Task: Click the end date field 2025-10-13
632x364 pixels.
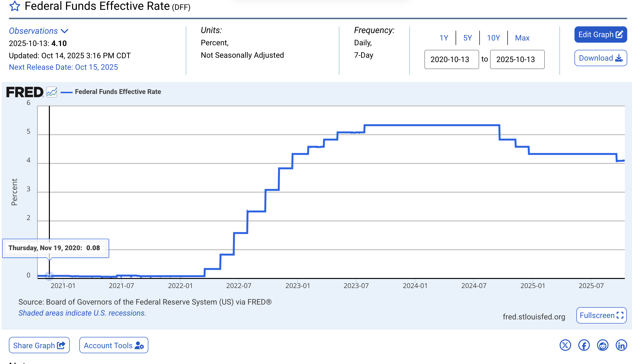Action: [x=517, y=59]
